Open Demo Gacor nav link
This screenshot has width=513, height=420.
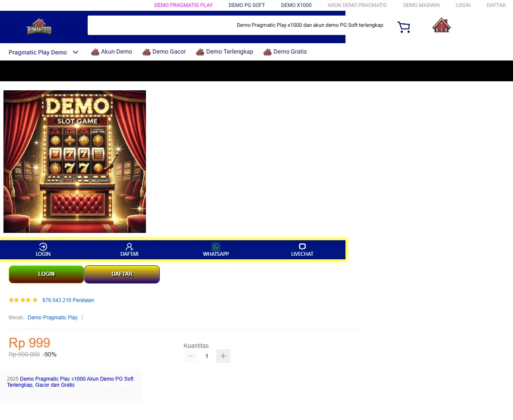point(169,52)
